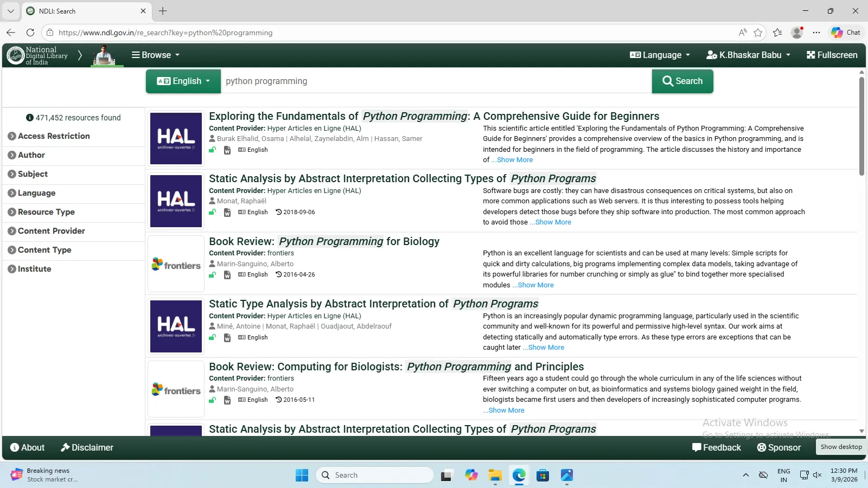This screenshot has height=488, width=868.
Task: Expand the Access Restriction filter
Action: click(x=53, y=136)
